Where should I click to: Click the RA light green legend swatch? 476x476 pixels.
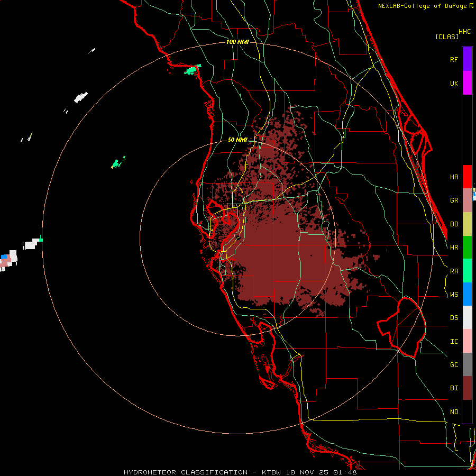pyautogui.click(x=467, y=271)
